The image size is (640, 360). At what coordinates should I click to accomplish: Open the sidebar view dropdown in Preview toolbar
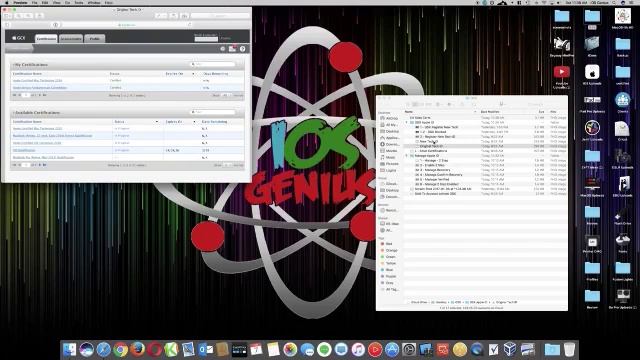pyautogui.click(x=8, y=16)
